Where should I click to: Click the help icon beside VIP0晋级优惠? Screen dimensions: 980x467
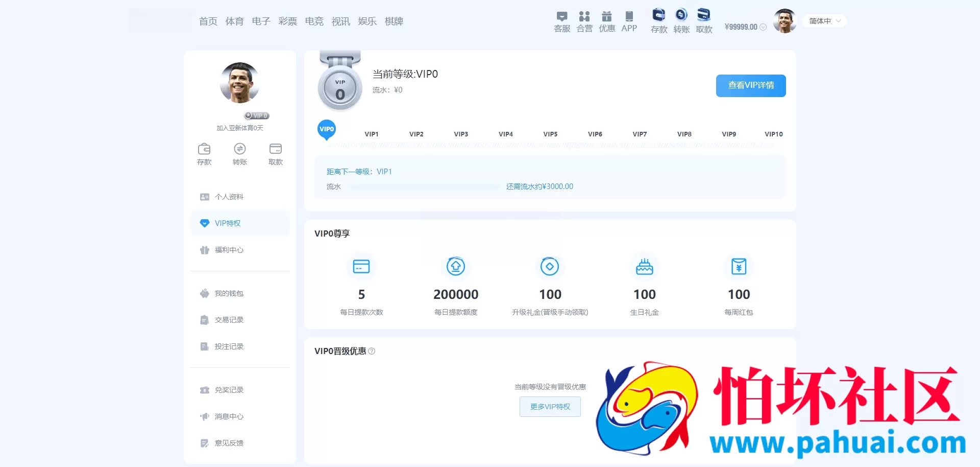tap(372, 351)
